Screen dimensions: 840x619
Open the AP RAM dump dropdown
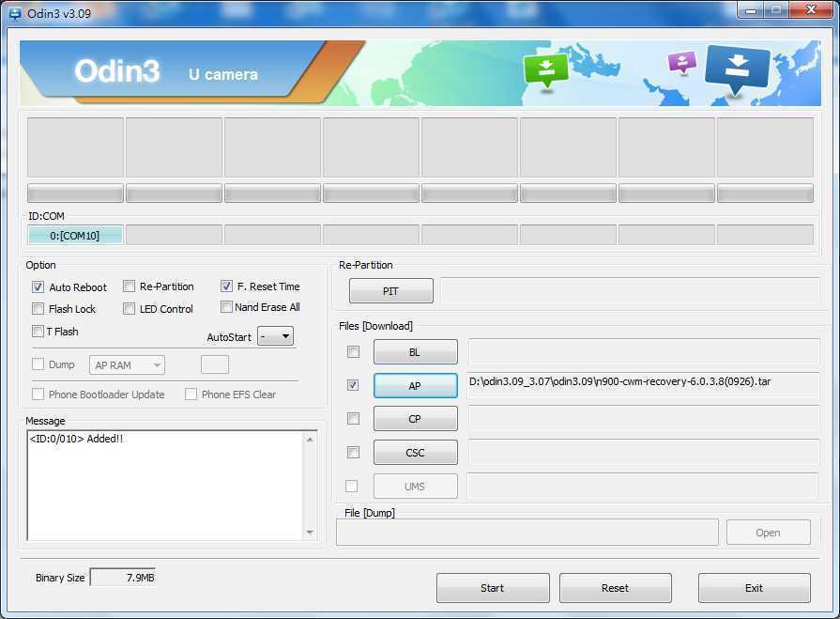point(127,365)
